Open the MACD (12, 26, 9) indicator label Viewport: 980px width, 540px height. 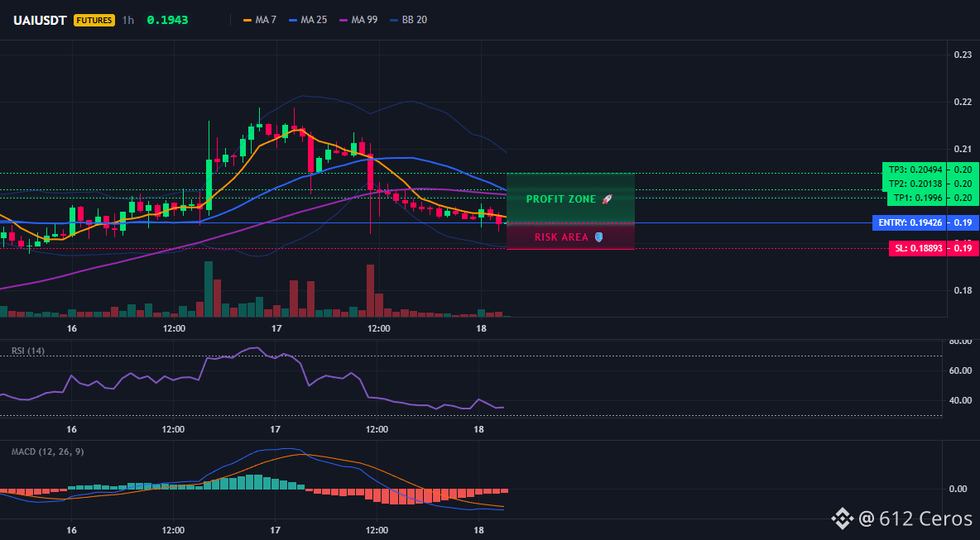(47, 452)
